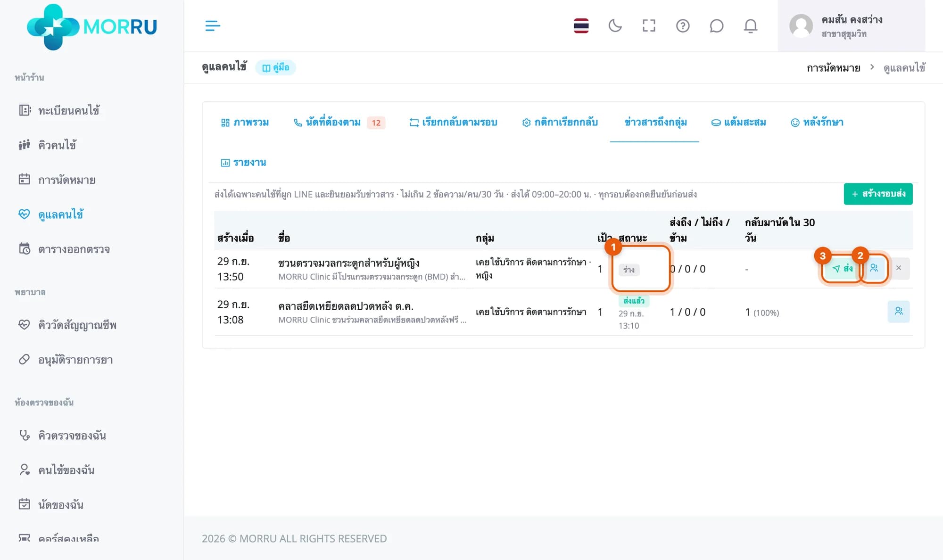Open the chat bubble icon
This screenshot has height=560, width=943.
[x=716, y=26]
